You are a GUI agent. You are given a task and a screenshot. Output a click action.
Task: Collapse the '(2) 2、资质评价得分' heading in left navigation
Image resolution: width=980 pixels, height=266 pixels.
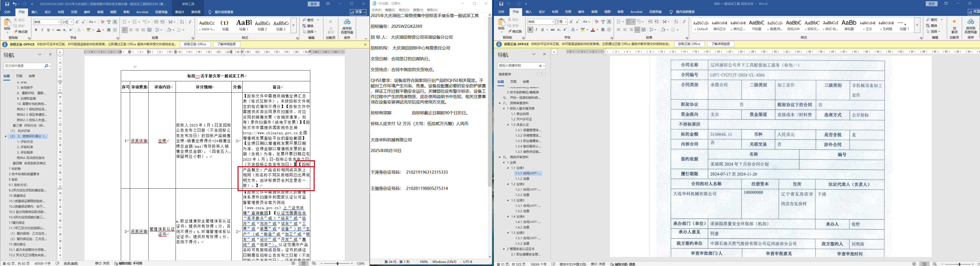point(6,136)
